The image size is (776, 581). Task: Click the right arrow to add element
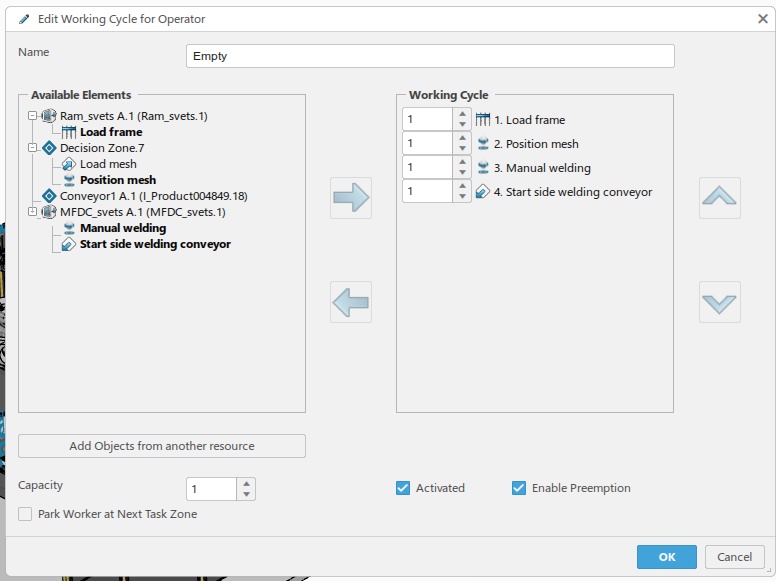coord(351,198)
